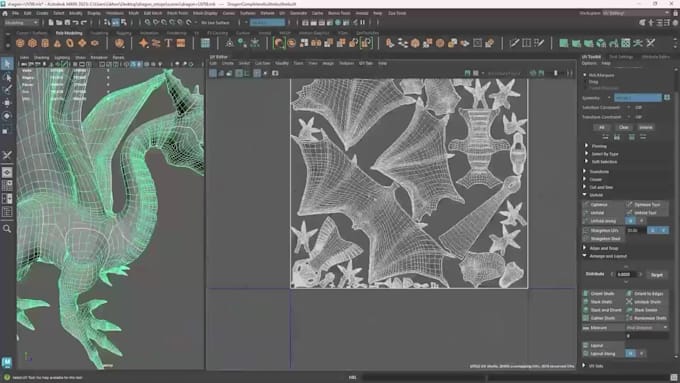Viewport: 680px width, 383px height.
Task: Select the Polygon Cylinder shelf icon
Action: 45,43
